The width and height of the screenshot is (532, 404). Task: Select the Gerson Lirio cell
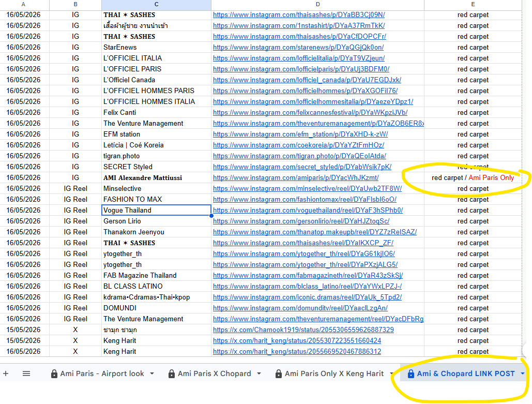pyautogui.click(x=156, y=221)
